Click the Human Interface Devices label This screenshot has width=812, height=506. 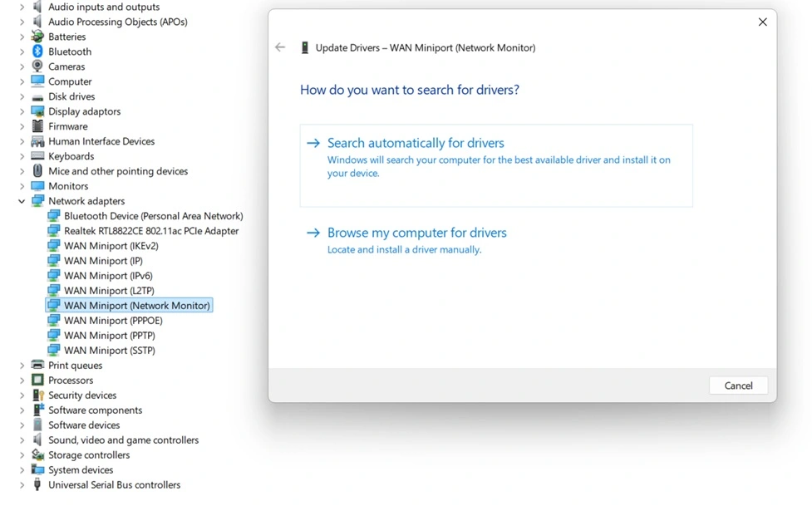pos(101,141)
